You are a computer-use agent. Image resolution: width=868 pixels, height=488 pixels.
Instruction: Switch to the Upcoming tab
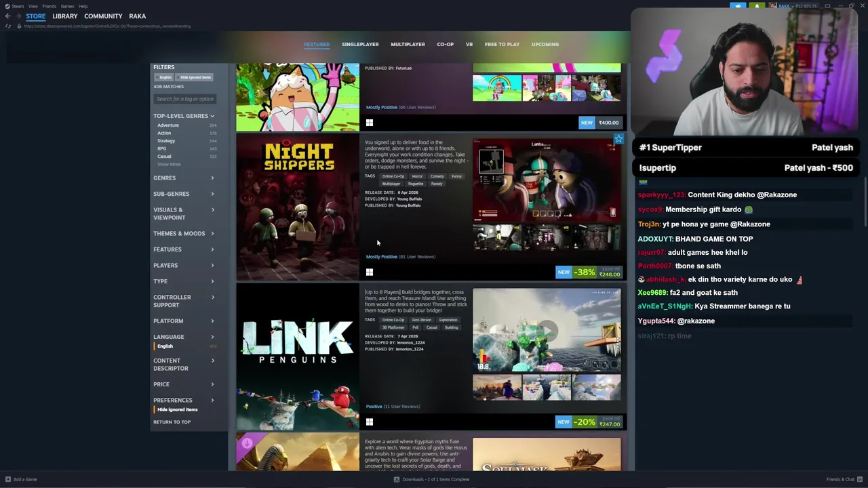pyautogui.click(x=545, y=44)
